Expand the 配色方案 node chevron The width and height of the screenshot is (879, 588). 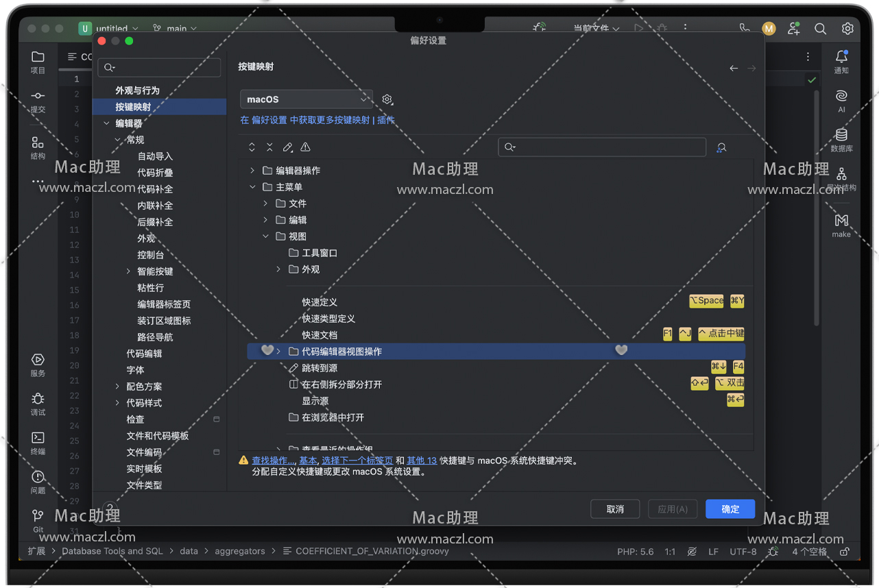[x=117, y=387]
